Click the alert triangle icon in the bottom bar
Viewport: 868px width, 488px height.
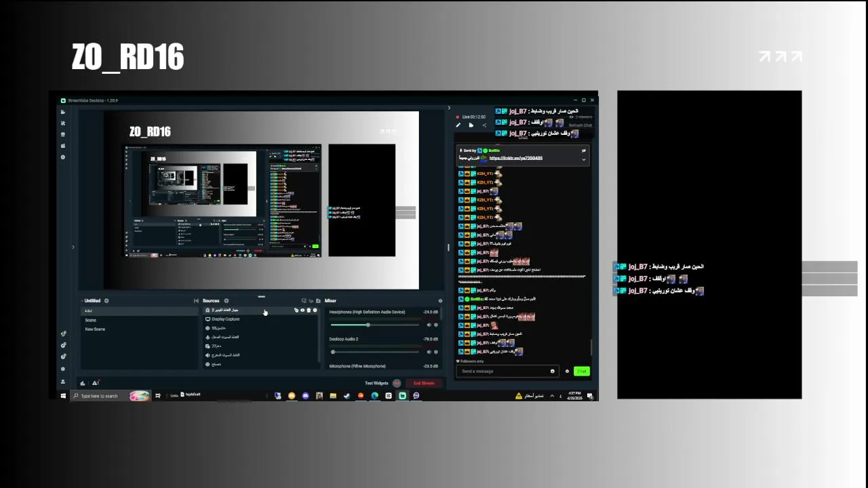[96, 383]
